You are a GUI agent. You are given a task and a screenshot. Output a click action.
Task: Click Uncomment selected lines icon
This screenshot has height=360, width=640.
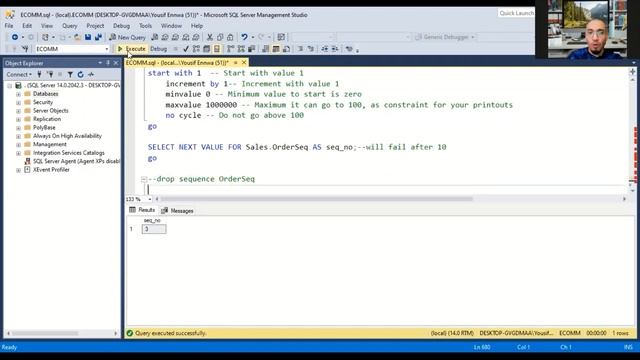(311, 49)
